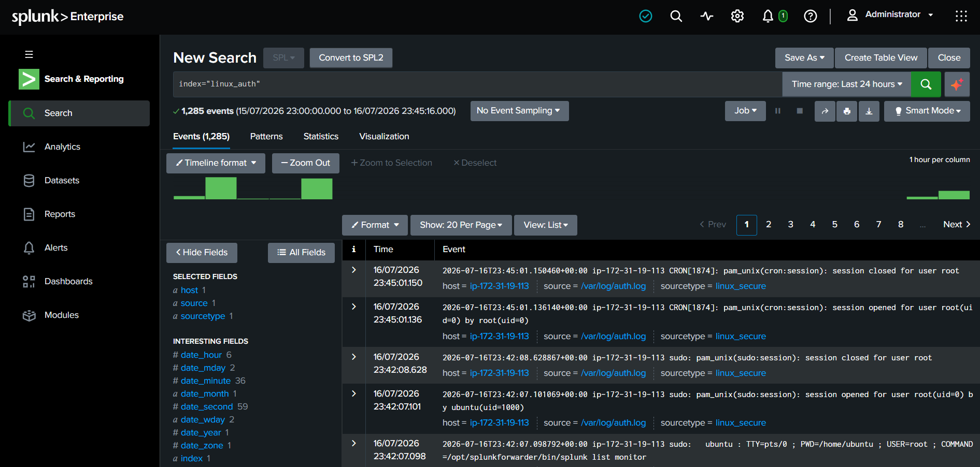Click the Close button
Image resolution: width=980 pixels, height=467 pixels.
pyautogui.click(x=949, y=58)
